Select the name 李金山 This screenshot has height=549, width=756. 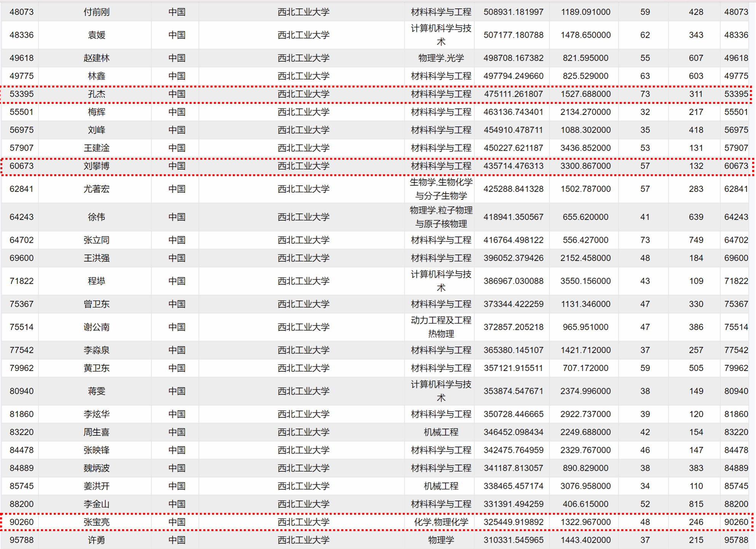(x=96, y=504)
